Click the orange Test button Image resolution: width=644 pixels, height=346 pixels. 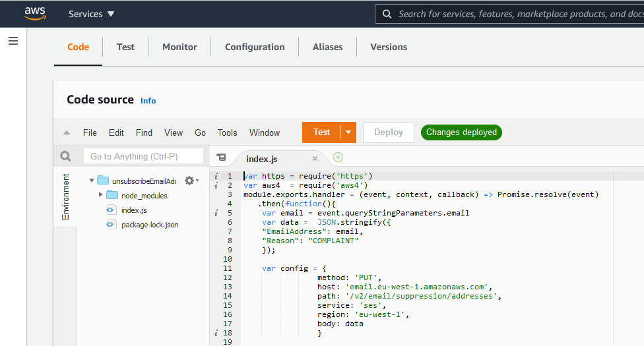click(x=321, y=132)
